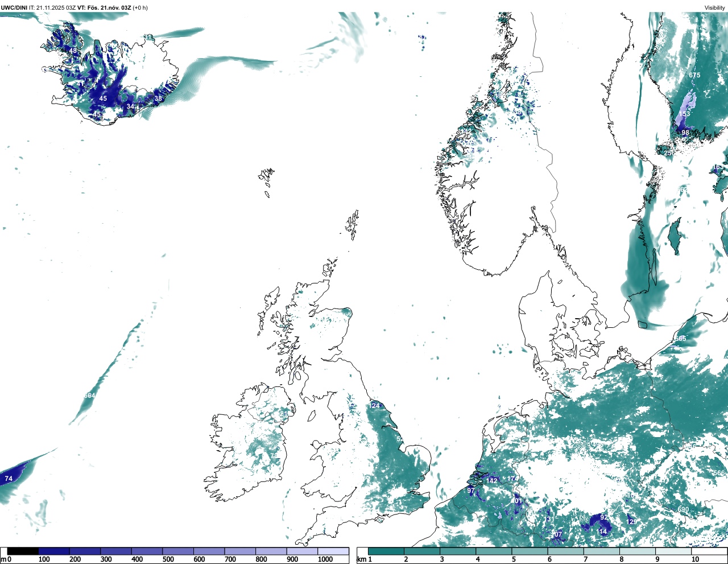Click the 9–10 km palest legend swatch

pyautogui.click(x=674, y=551)
